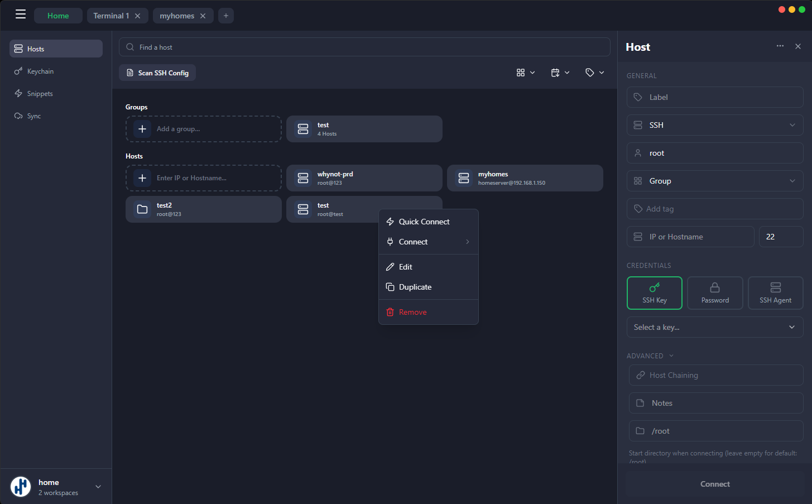Viewport: 812px width, 504px height.
Task: Open the Host panel options menu
Action: tap(780, 46)
